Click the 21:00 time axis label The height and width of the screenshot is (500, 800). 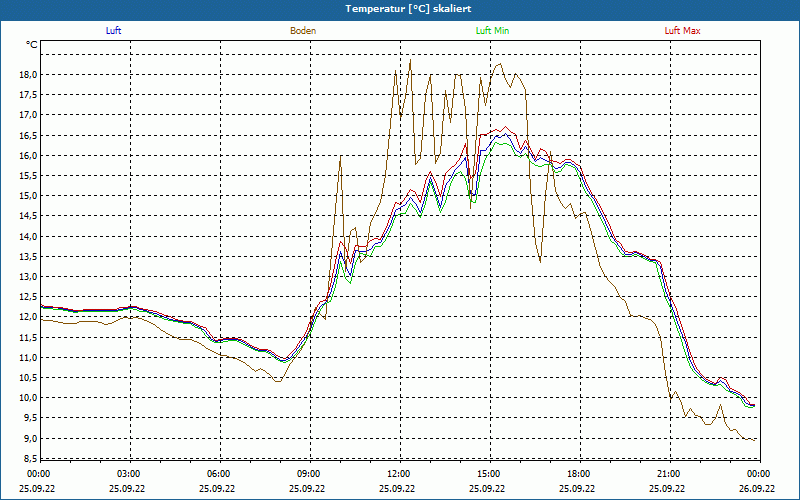click(x=668, y=474)
